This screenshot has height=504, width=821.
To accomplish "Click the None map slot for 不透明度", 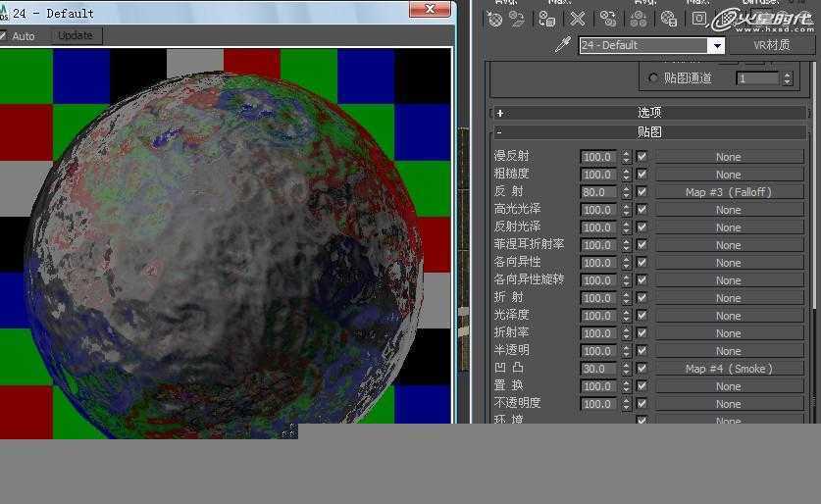I will coord(729,404).
